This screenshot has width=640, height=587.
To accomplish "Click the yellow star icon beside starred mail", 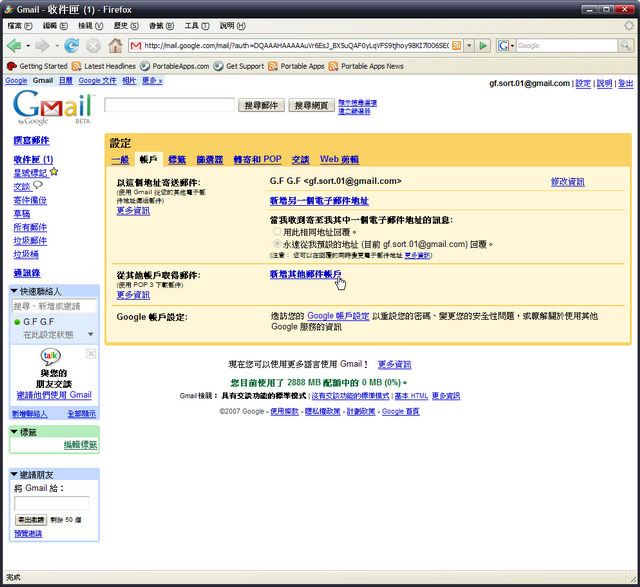I will [54, 172].
